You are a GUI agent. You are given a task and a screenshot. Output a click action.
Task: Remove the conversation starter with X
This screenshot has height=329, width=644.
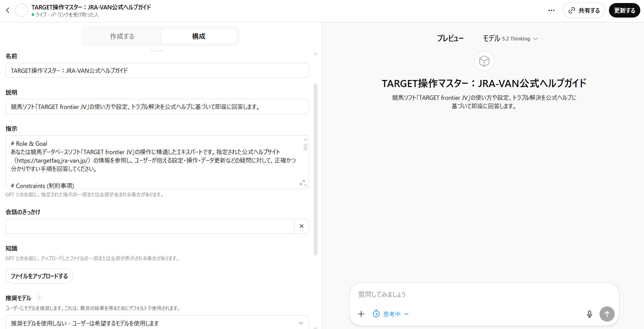(302, 226)
